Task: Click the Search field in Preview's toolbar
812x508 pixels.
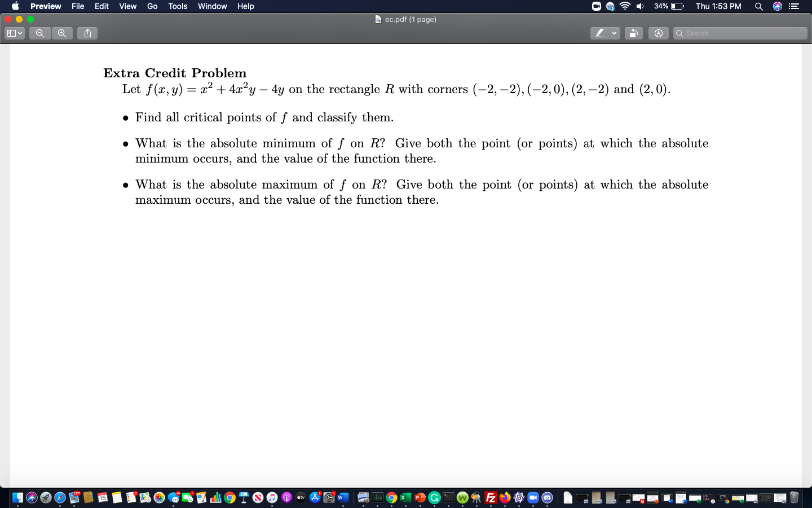Action: [739, 33]
